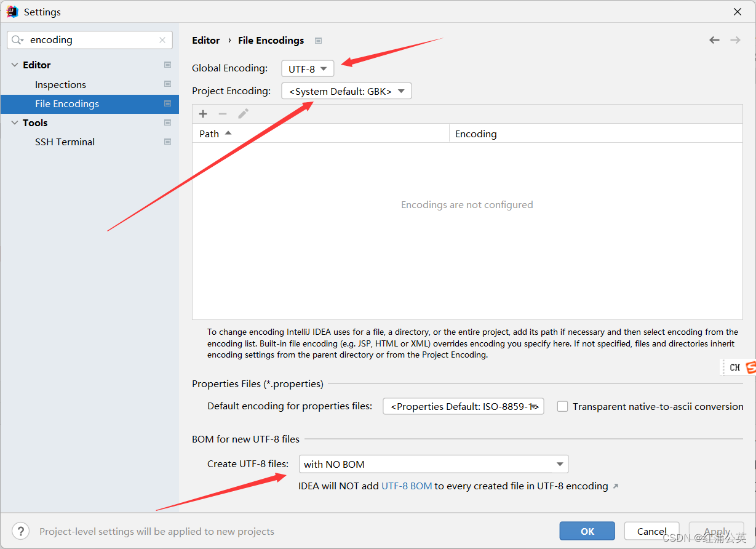This screenshot has width=756, height=549.
Task: Select SSH Terminal in the settings tree
Action: pyautogui.click(x=65, y=142)
